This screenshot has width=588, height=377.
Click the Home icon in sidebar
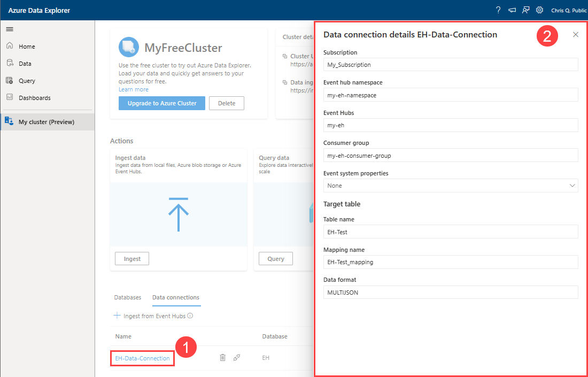(10, 46)
